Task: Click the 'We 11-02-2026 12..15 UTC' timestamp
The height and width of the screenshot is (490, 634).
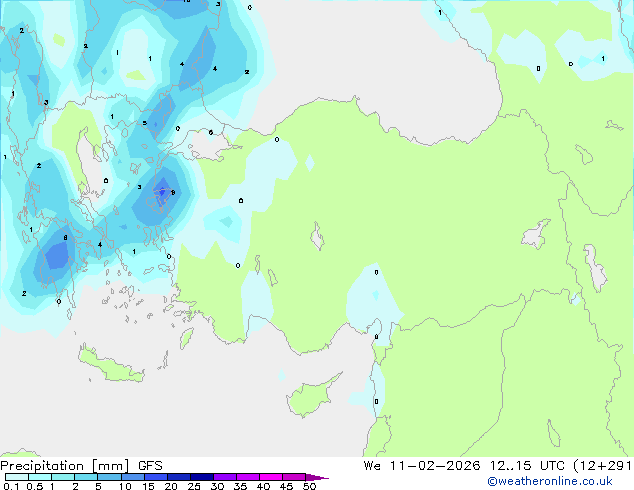Action: tap(464, 466)
